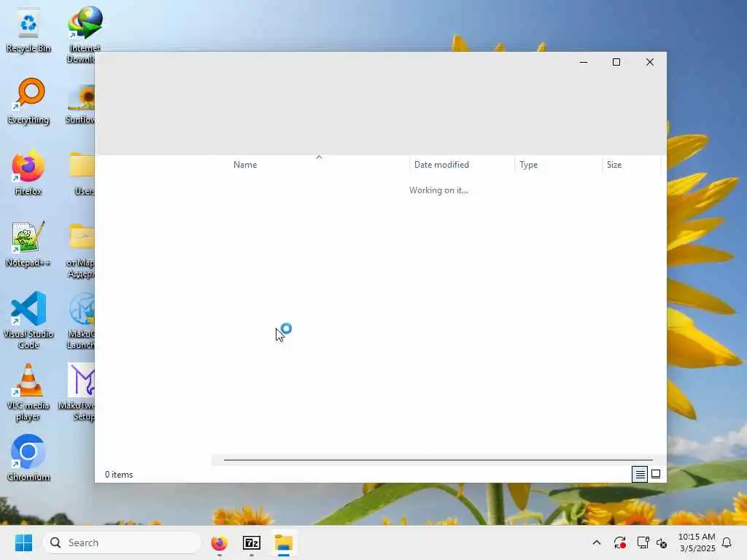This screenshot has height=560, width=747.
Task: Click the 'Working on it...' message
Action: tap(438, 190)
